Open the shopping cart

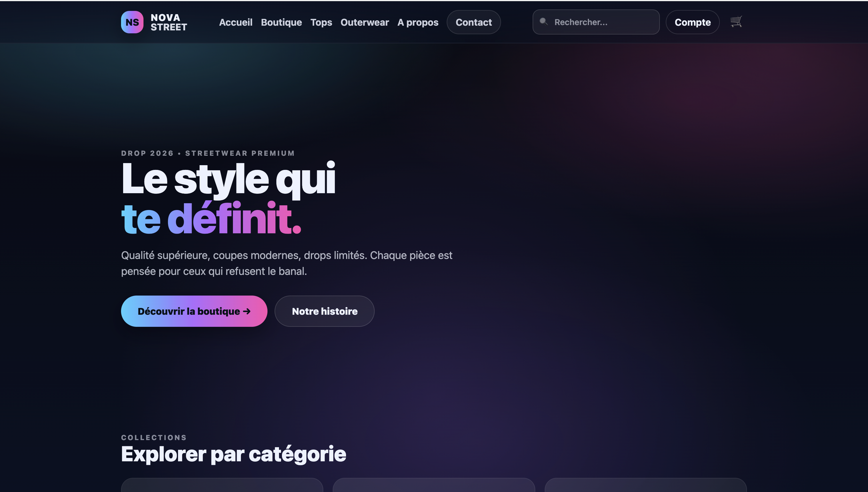(x=736, y=22)
